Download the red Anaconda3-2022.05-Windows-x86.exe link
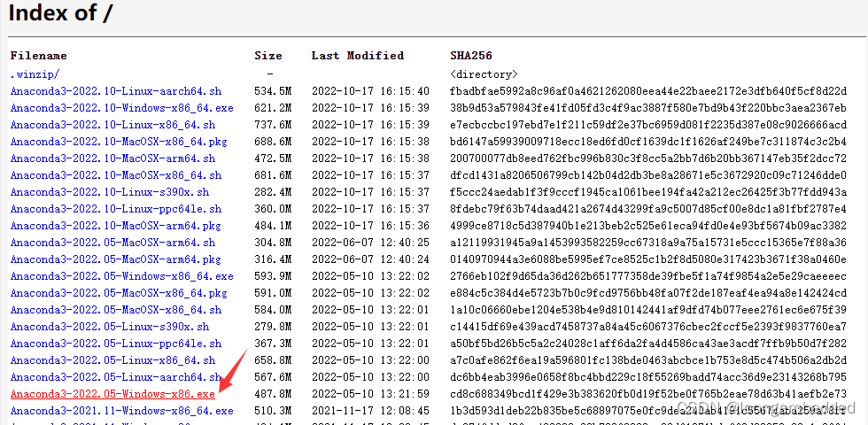Screen dimensions: 868x425 112,394
